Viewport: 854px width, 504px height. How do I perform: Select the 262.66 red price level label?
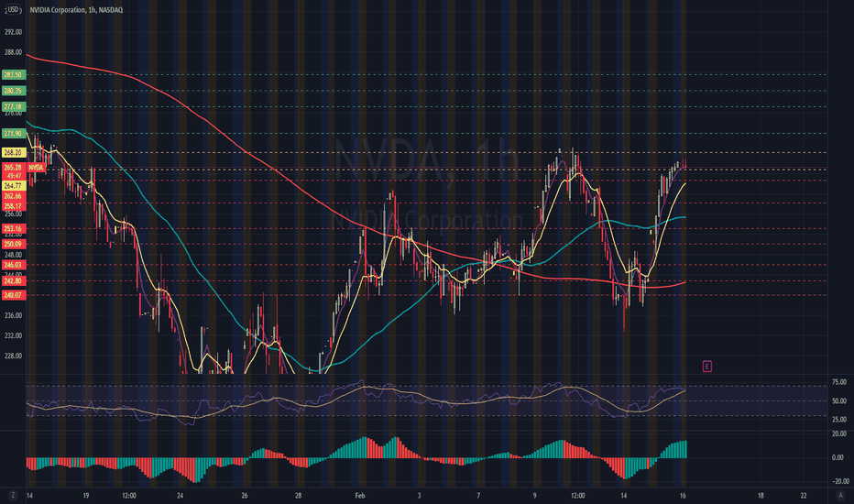13,196
